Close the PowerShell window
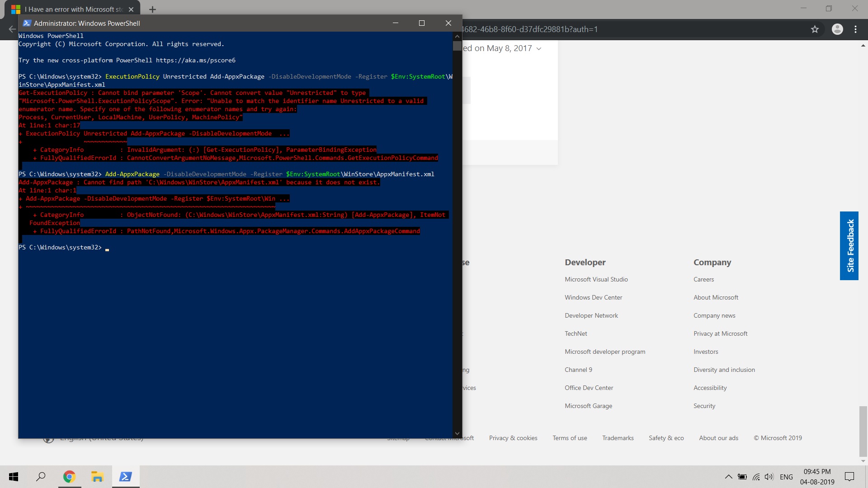Screen dimensions: 868x488 point(448,23)
